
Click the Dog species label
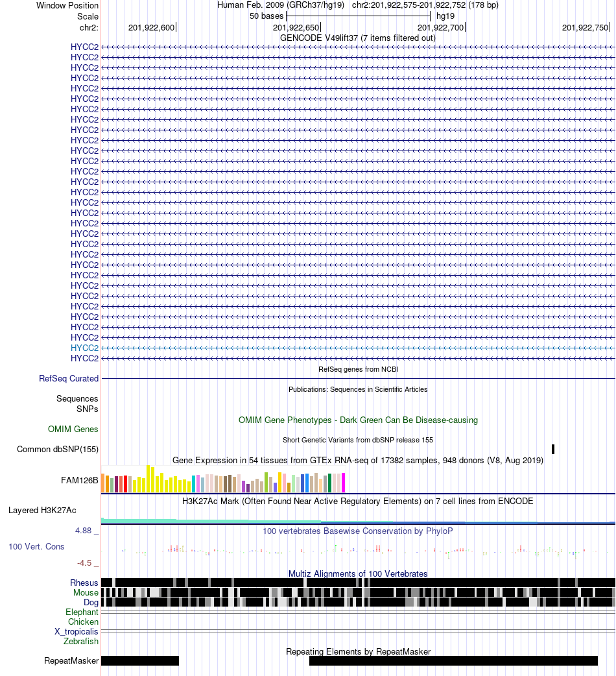[x=91, y=603]
